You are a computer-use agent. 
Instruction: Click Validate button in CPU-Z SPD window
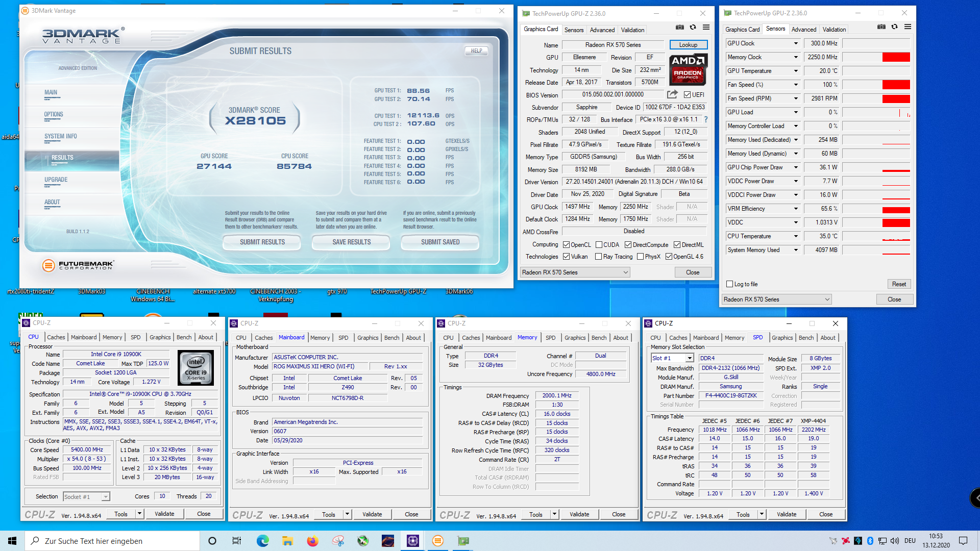(x=787, y=514)
